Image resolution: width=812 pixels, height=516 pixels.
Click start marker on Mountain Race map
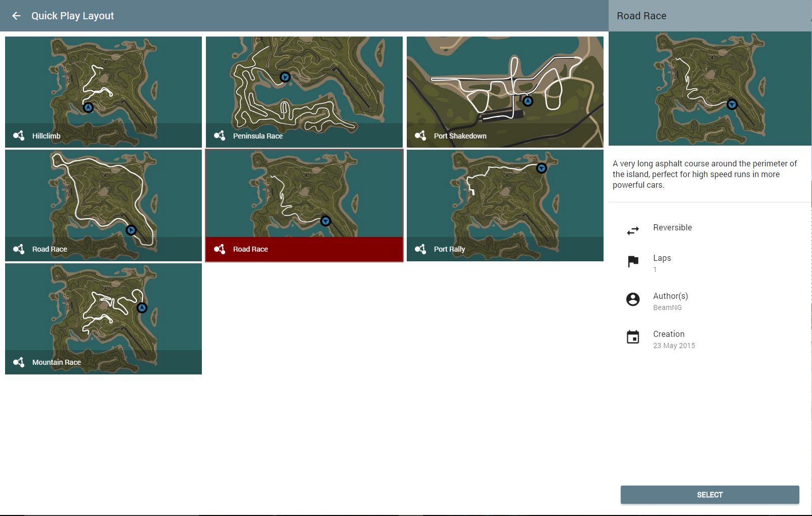click(x=142, y=308)
